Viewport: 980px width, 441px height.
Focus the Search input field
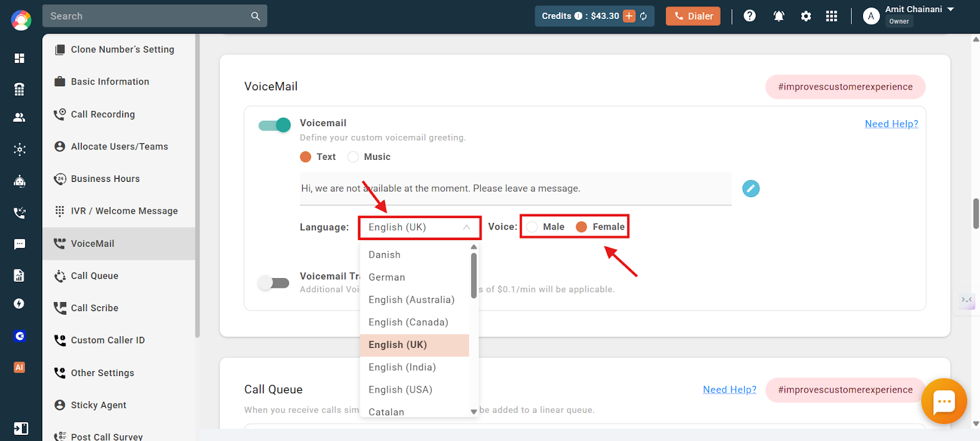pyautogui.click(x=147, y=17)
